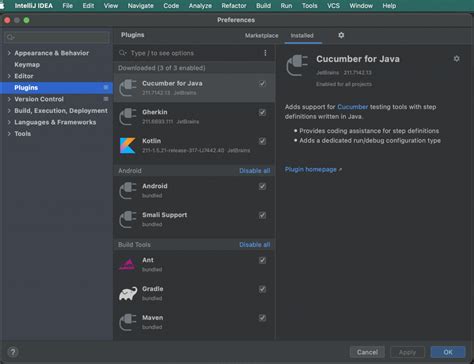Click the Maven plugin plug icon

(128, 322)
